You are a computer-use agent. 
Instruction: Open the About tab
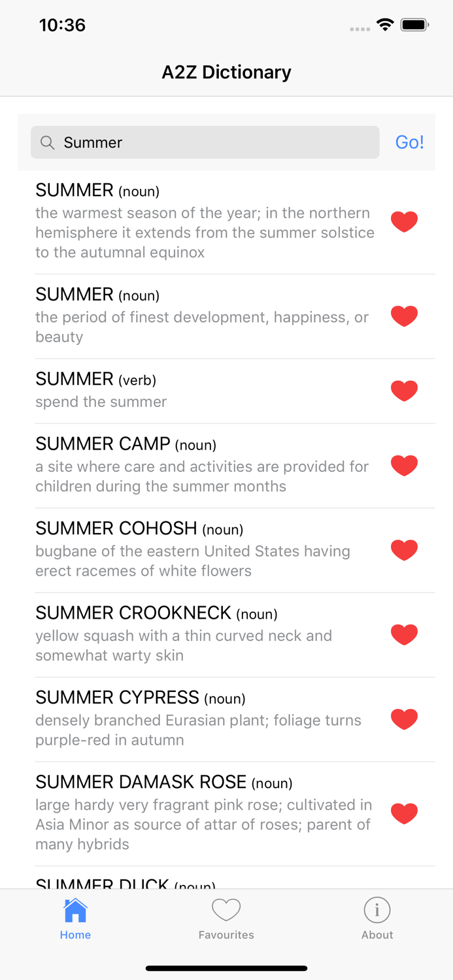(377, 918)
